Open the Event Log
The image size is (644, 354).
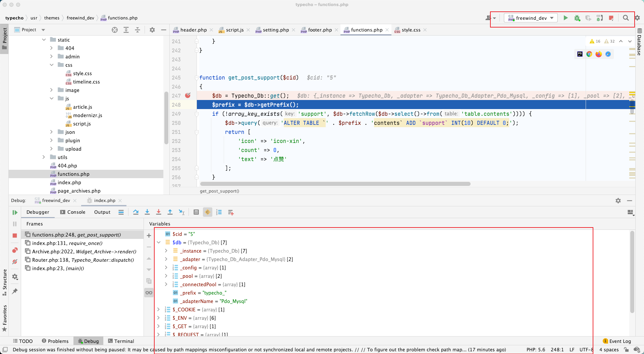(617, 341)
